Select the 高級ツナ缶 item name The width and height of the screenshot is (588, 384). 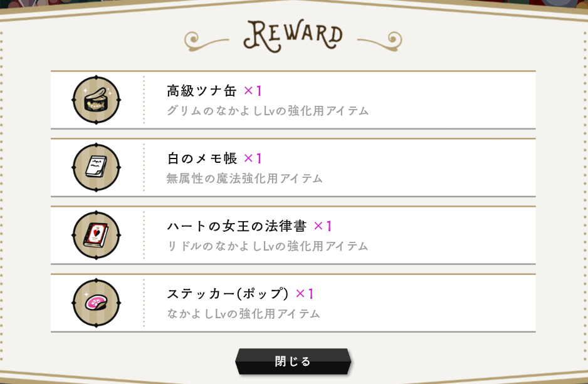pos(202,91)
